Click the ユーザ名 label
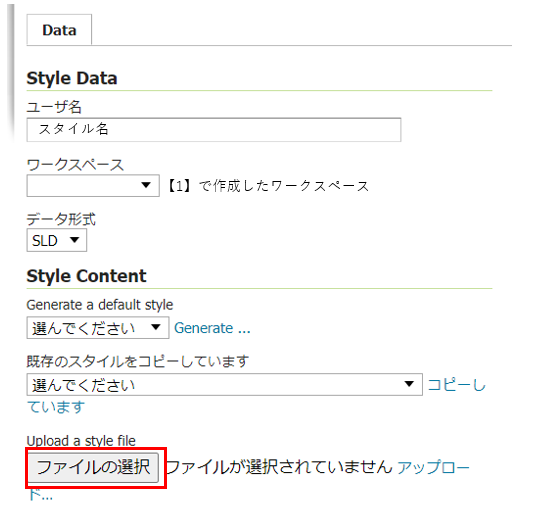 click(54, 107)
